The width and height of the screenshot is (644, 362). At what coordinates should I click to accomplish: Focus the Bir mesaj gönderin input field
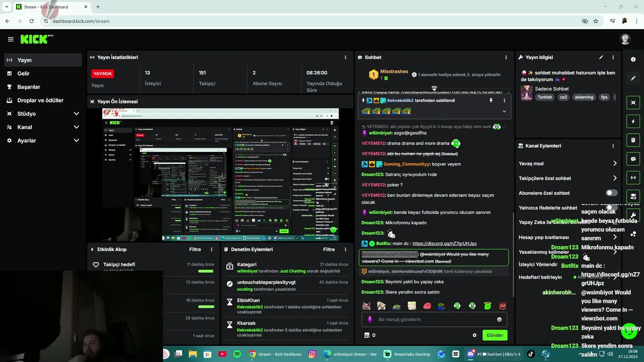[x=434, y=319]
